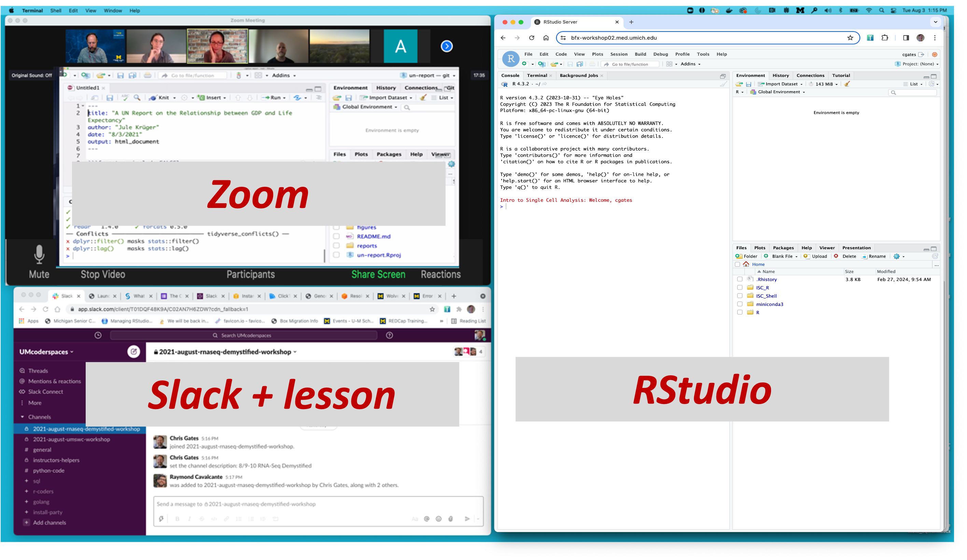This screenshot has height=560, width=967.
Task: Click the Go to file/function field in RStudio
Action: click(x=630, y=64)
